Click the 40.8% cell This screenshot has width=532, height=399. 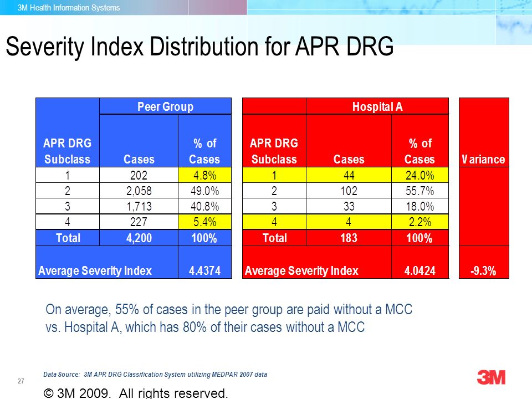[205, 206]
